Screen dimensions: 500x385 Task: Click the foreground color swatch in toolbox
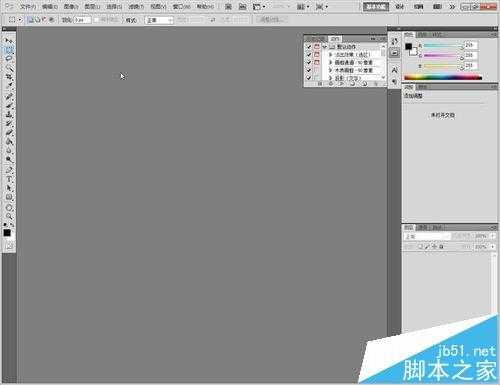(7, 233)
